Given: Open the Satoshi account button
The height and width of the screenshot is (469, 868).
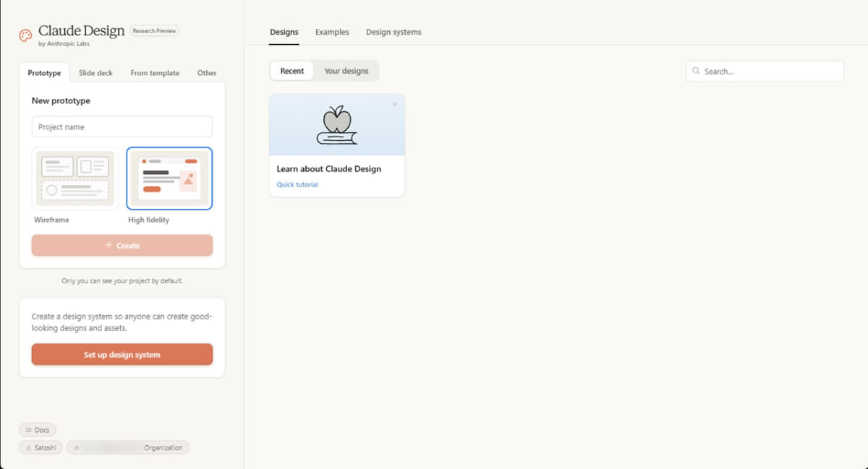Looking at the screenshot, I should [41, 448].
